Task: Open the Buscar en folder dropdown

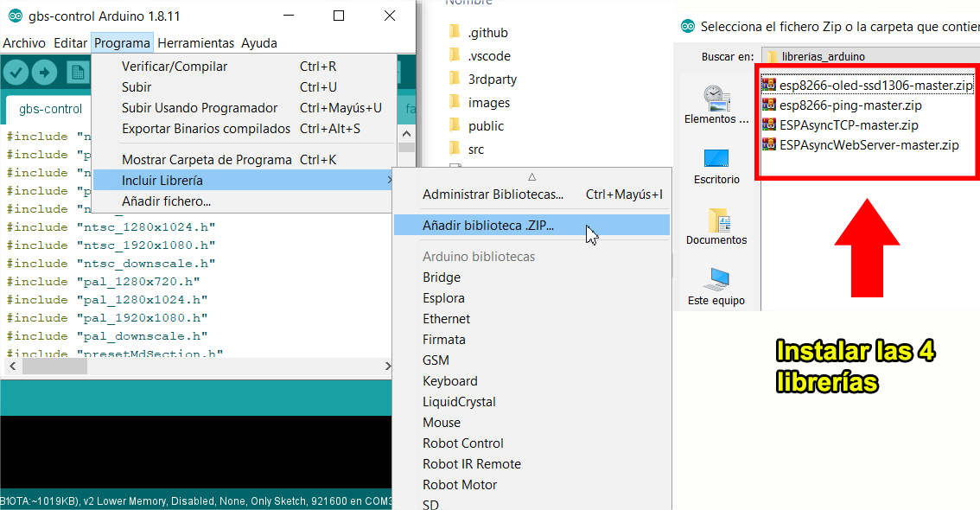Action: tap(869, 56)
